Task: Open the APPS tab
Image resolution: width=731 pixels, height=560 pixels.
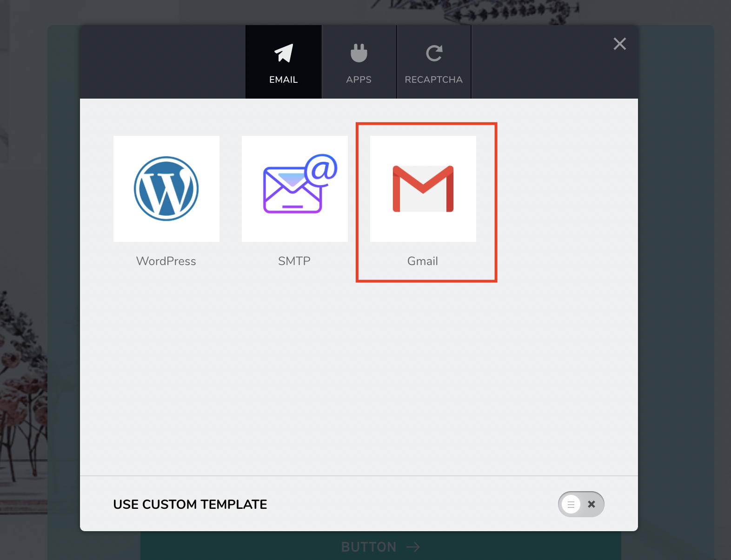Action: tap(359, 62)
